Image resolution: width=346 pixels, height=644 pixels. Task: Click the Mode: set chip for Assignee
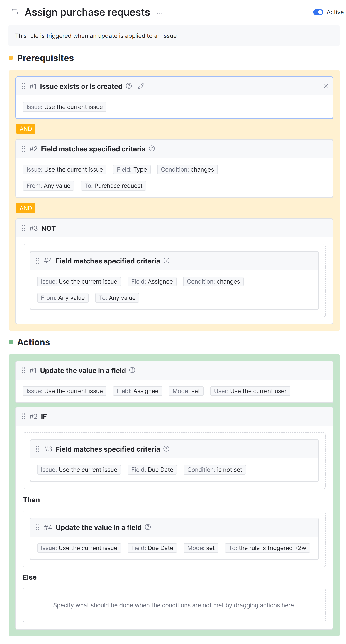(x=186, y=391)
